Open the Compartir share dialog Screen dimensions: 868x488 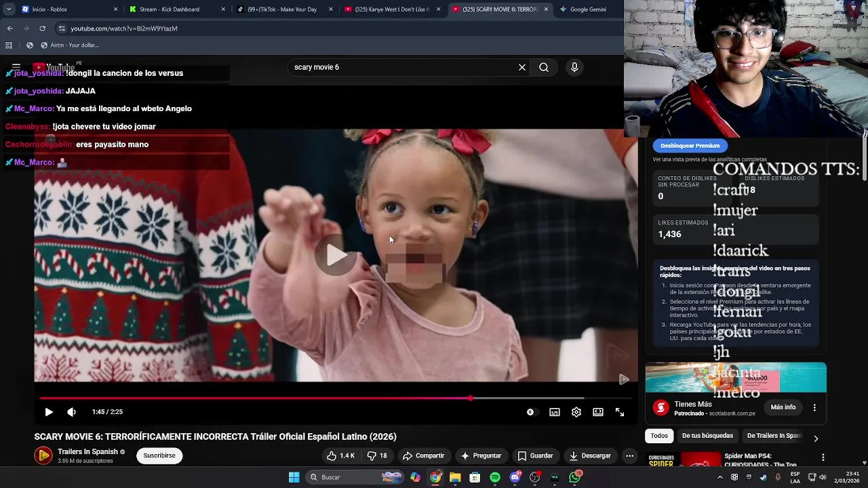click(422, 455)
